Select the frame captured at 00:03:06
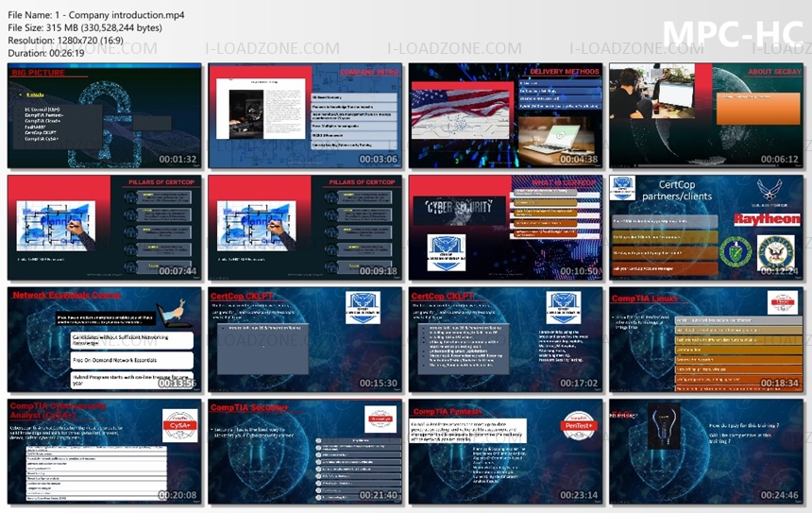812x513 pixels. pyautogui.click(x=305, y=115)
